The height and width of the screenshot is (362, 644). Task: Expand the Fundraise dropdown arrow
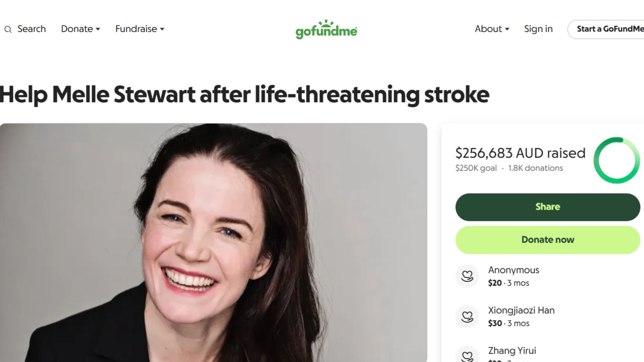pos(162,29)
